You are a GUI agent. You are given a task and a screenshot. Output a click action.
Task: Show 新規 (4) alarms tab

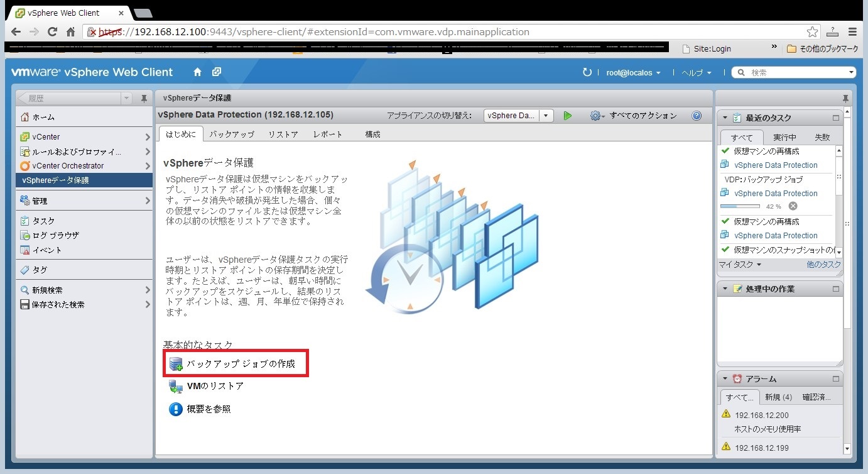pos(779,397)
